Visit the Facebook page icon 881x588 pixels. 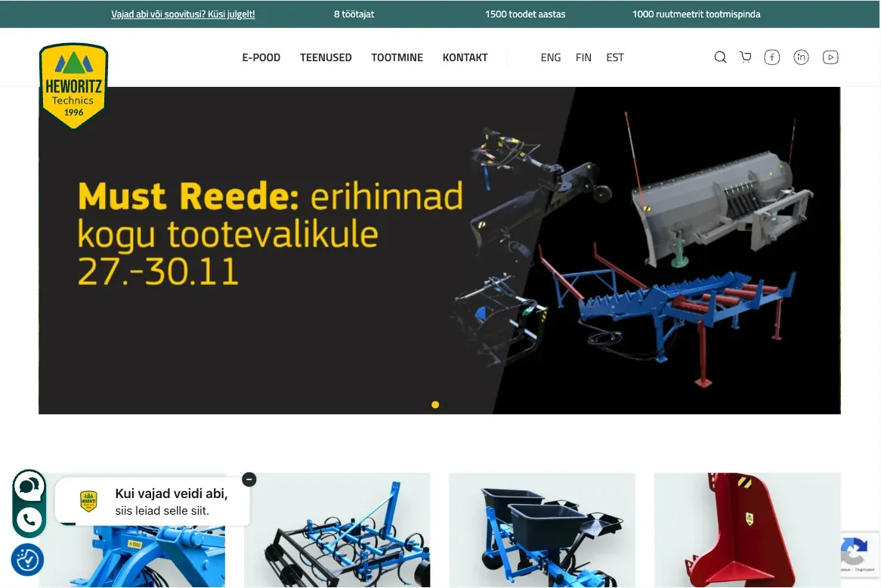[x=771, y=57]
